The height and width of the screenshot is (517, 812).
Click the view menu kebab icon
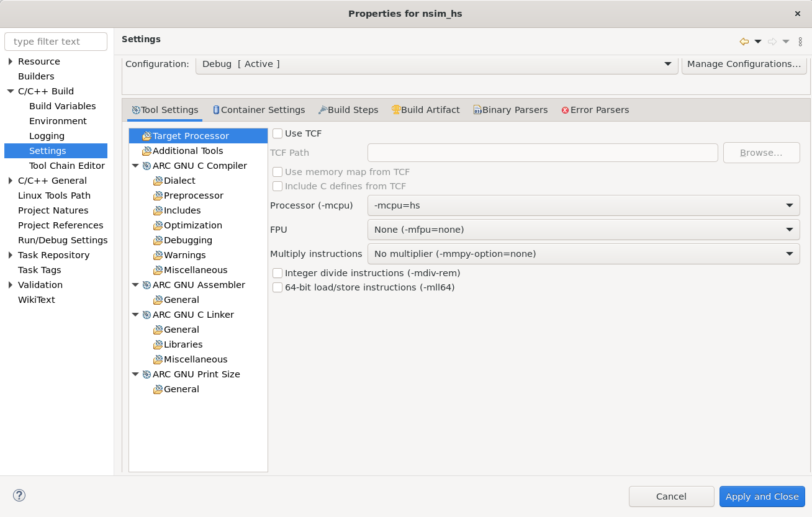coord(800,42)
